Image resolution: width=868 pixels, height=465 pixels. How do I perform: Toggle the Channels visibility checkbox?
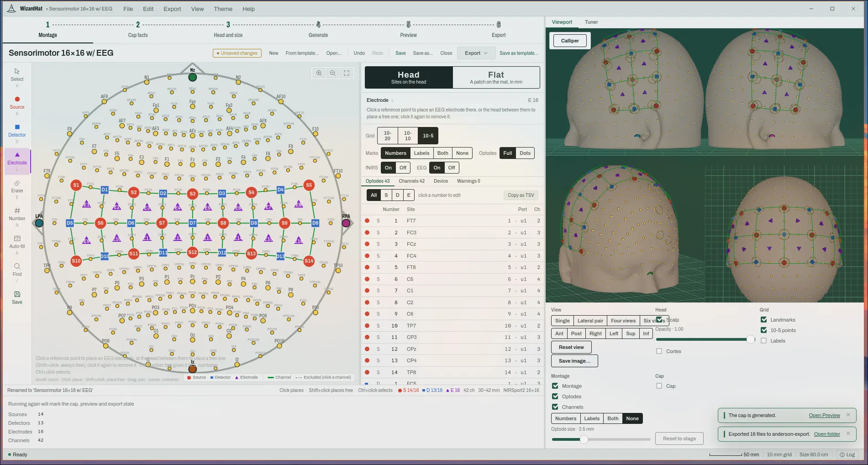555,407
